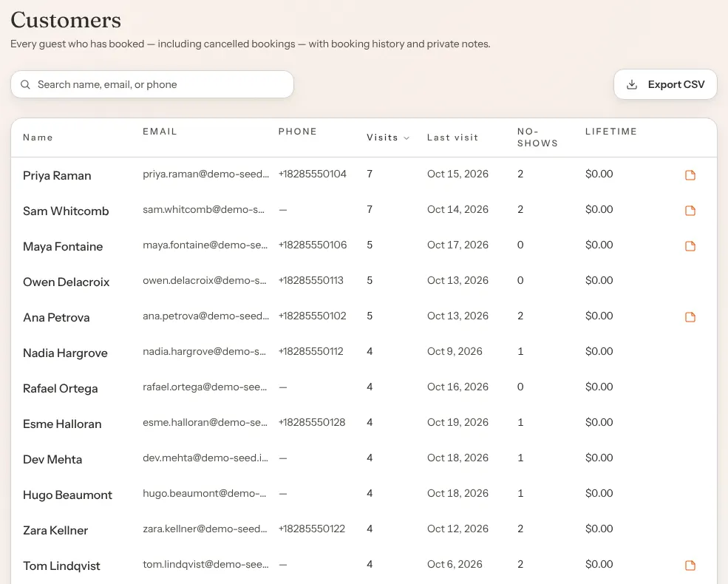Click the NO-SHOWS column header
The width and height of the screenshot is (728, 584).
[x=537, y=137]
